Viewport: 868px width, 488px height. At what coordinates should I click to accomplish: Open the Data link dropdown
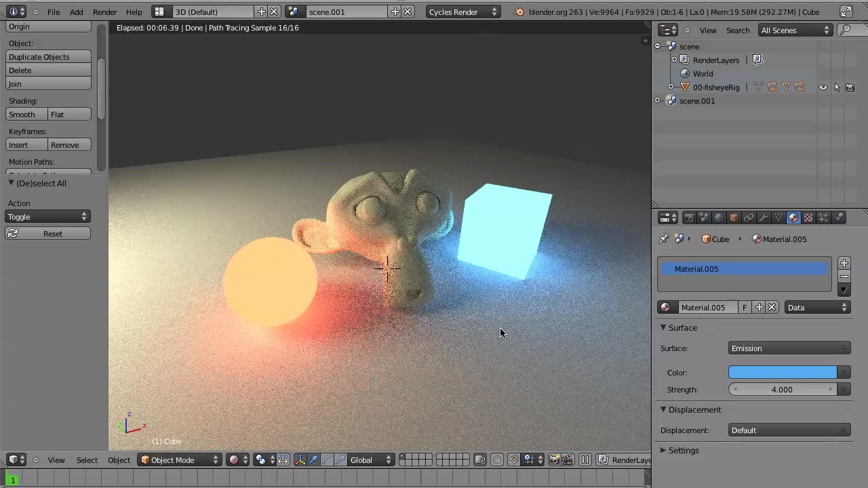point(817,307)
